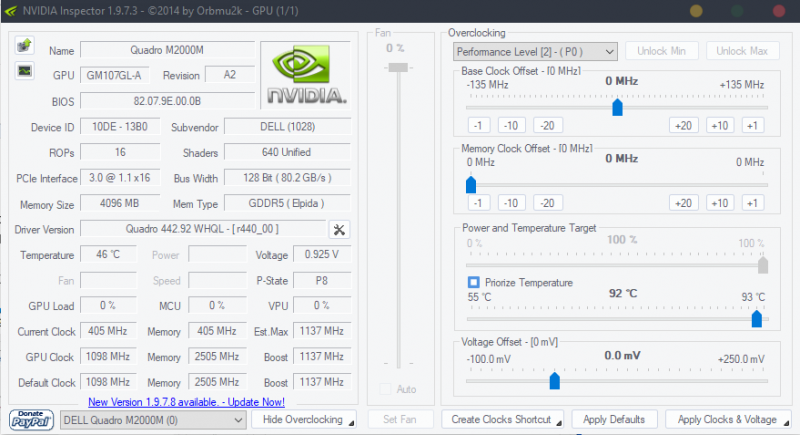Image resolution: width=800 pixels, height=435 pixels.
Task: Open the sensor monitoring graph icon
Action: tap(24, 70)
